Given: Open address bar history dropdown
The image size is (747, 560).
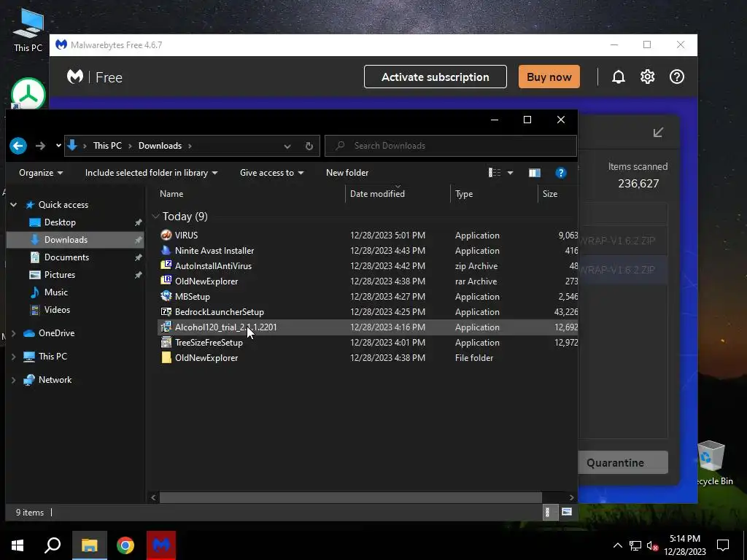Looking at the screenshot, I should [x=287, y=146].
